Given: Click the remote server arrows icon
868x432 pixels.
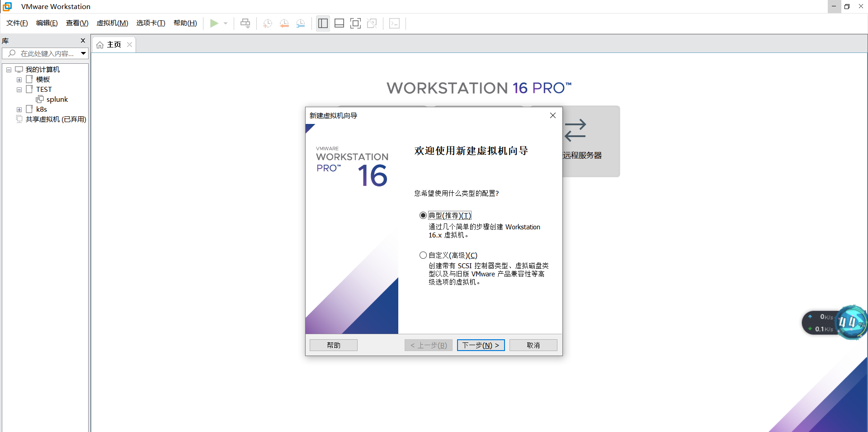Looking at the screenshot, I should click(x=576, y=130).
